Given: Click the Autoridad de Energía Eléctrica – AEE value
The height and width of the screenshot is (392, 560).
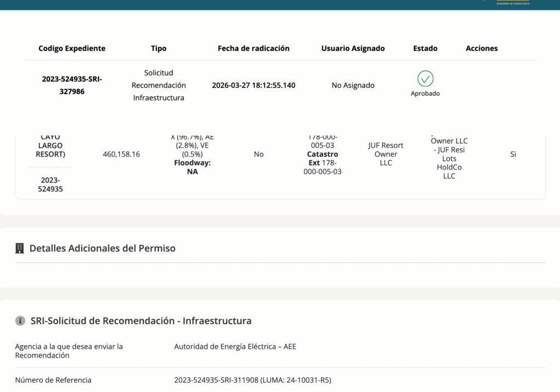Looking at the screenshot, I should [235, 346].
